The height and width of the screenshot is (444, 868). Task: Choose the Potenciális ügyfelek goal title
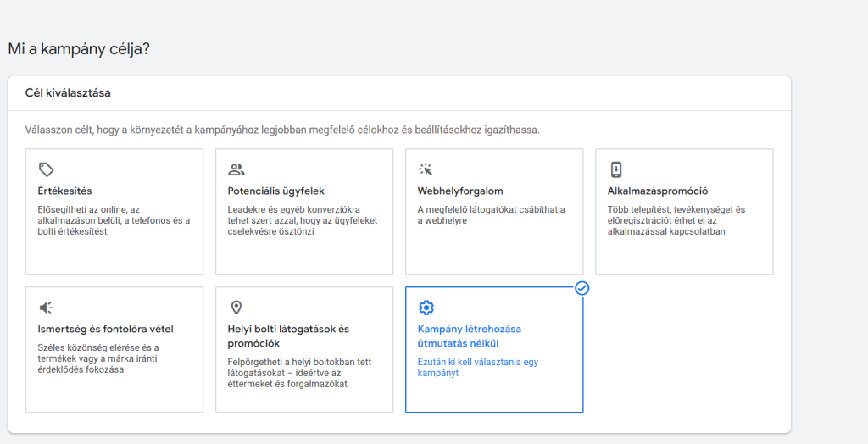275,191
